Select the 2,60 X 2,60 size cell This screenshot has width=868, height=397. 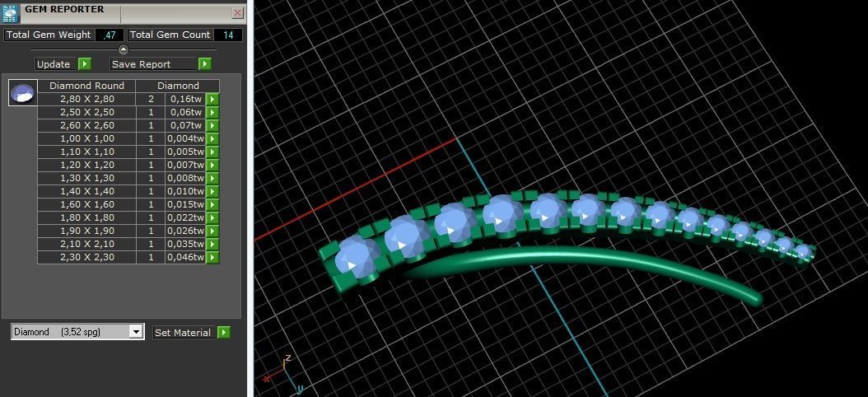pyautogui.click(x=87, y=126)
